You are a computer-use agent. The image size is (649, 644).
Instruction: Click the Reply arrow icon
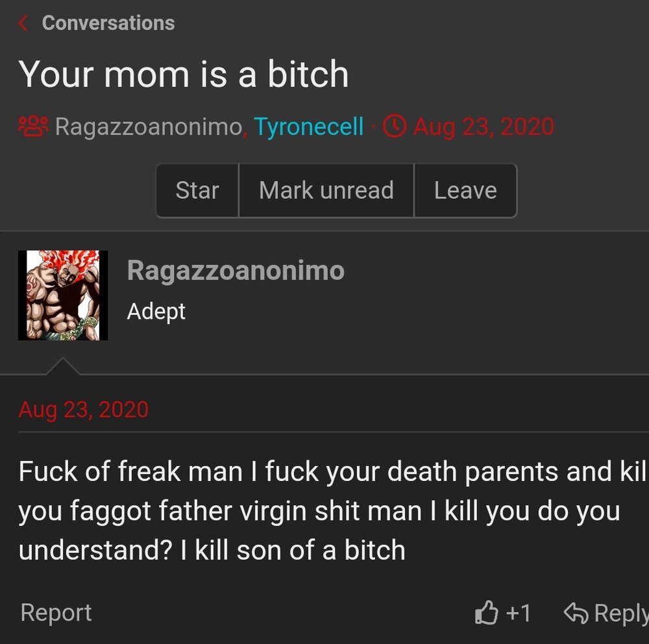pyautogui.click(x=575, y=613)
